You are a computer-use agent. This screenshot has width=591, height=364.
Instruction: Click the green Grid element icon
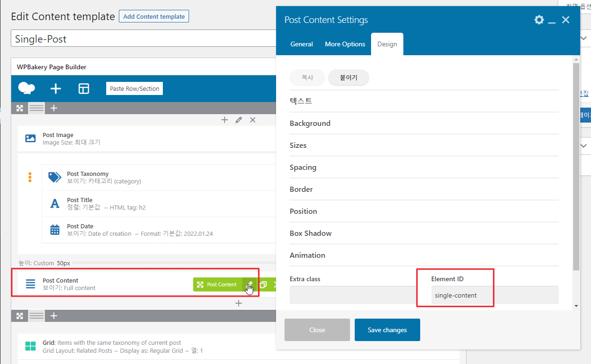(x=30, y=346)
